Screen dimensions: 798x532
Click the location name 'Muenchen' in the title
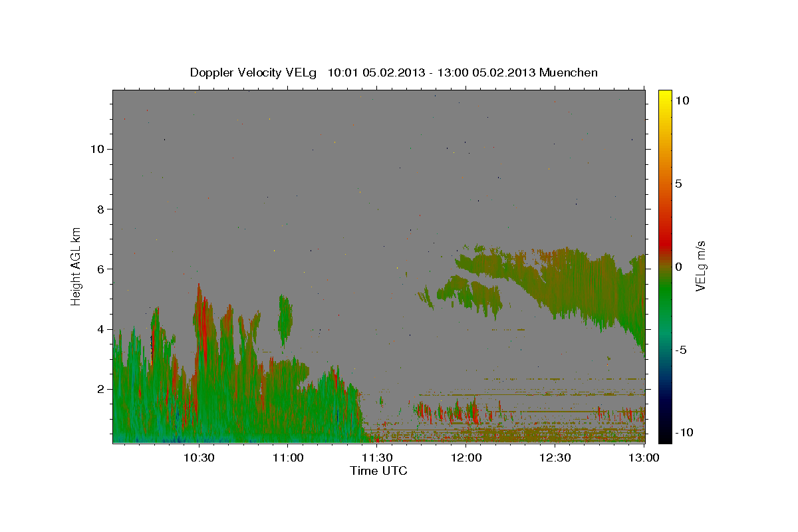[569, 72]
